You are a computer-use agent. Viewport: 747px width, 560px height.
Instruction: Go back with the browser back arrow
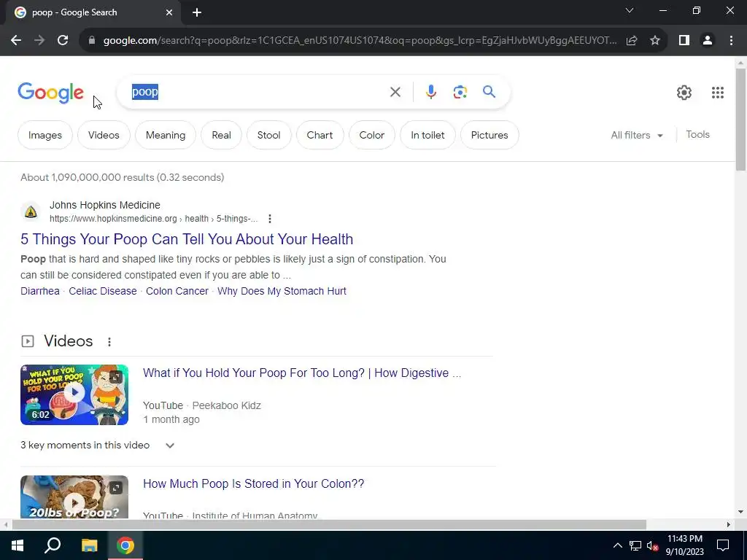tap(16, 41)
